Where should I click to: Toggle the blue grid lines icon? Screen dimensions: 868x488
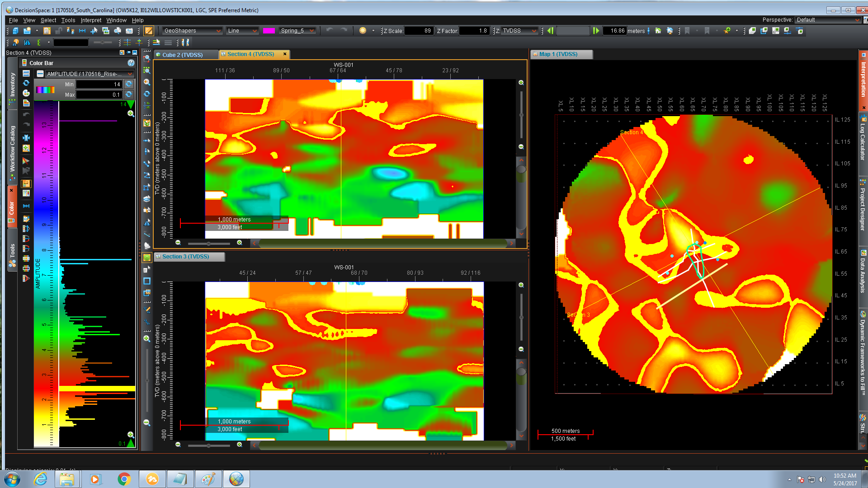pos(127,42)
